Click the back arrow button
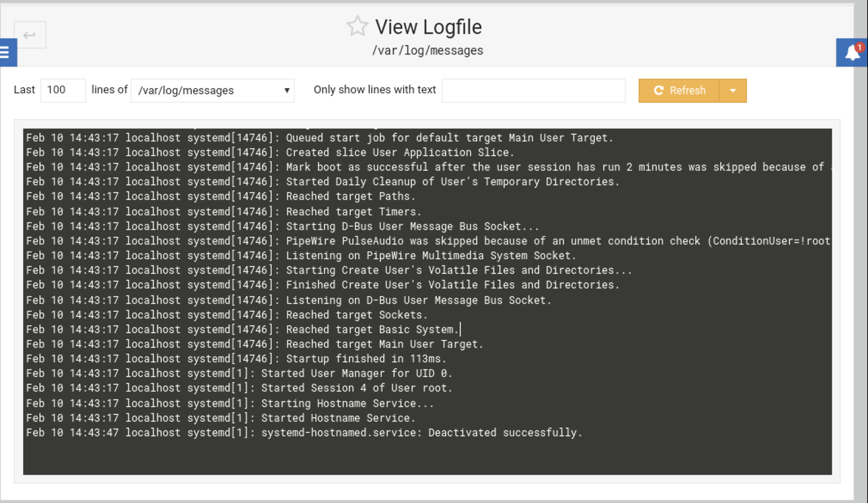 point(30,35)
